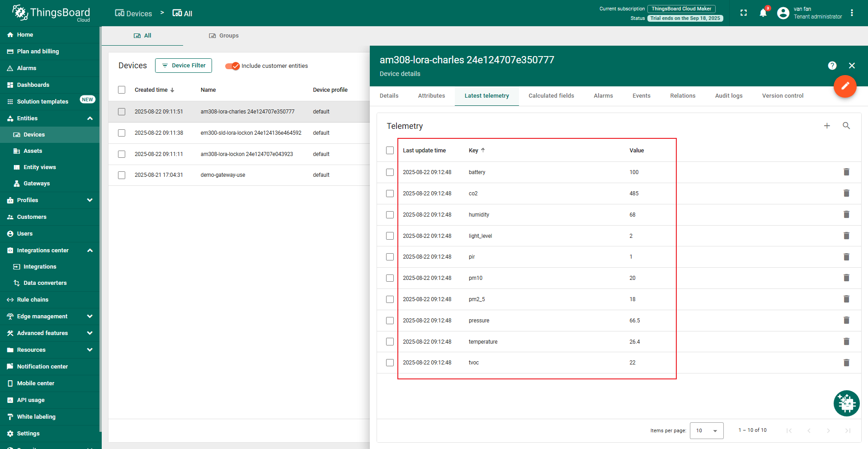Toggle Include customer entities switch
Image resolution: width=868 pixels, height=449 pixels.
[x=232, y=66]
